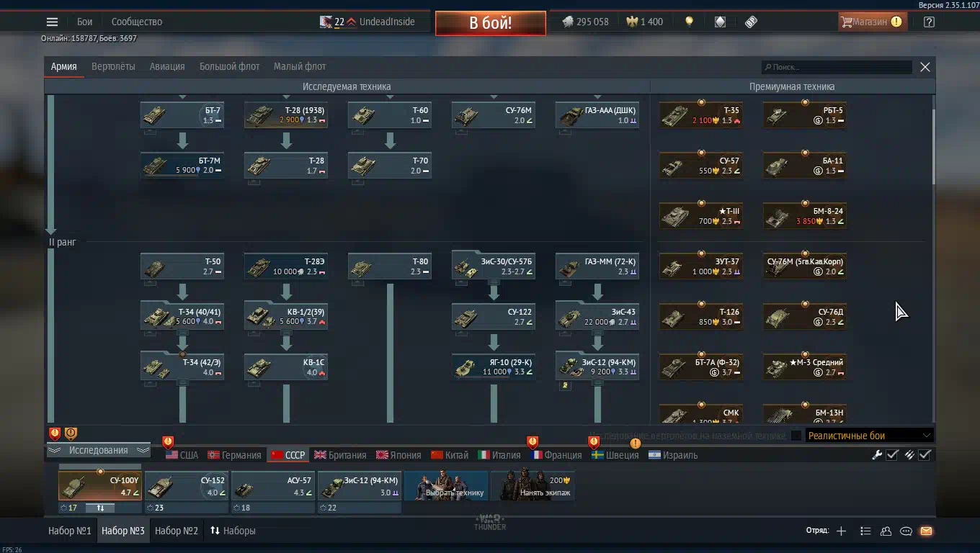Click the research tree vertical scrollbar

(x=932, y=148)
